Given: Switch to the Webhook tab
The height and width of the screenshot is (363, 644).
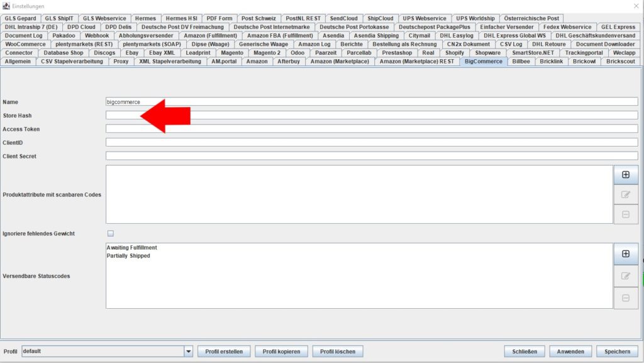Looking at the screenshot, I should coord(97,36).
